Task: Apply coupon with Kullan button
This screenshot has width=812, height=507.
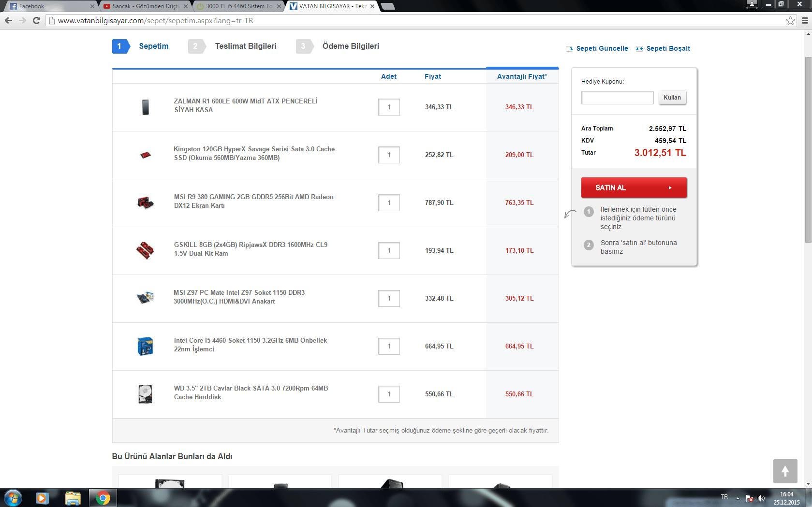Action: tap(672, 98)
